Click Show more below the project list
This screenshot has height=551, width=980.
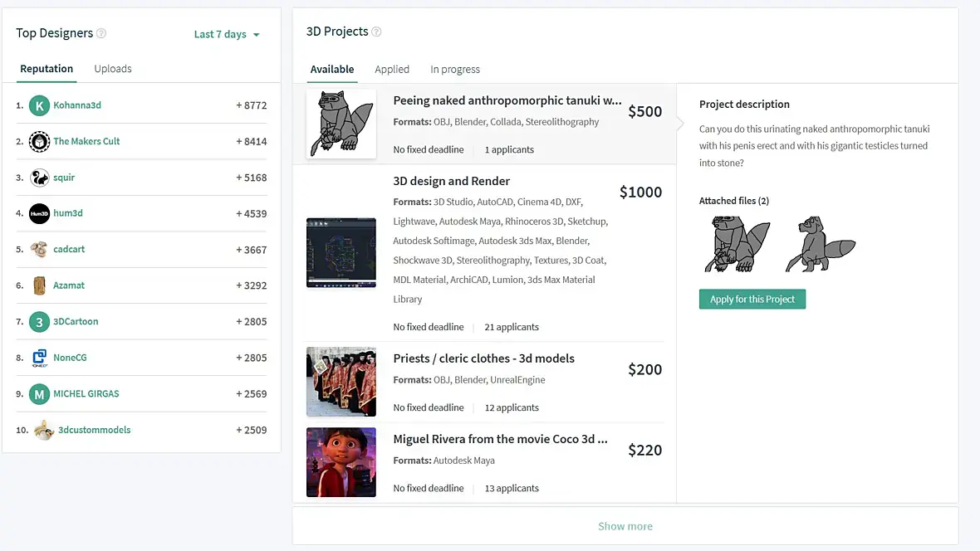coord(625,526)
